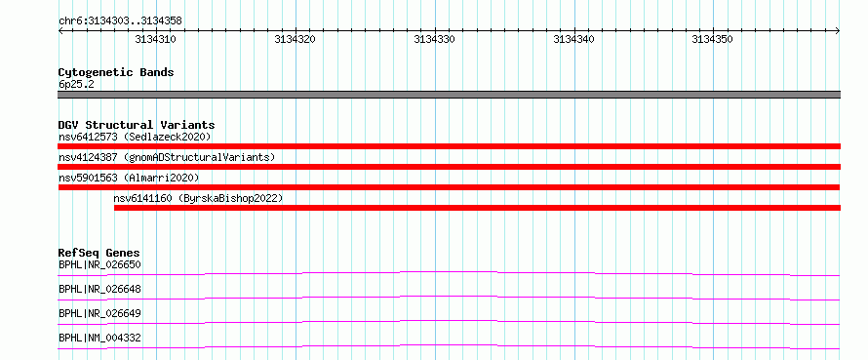The width and height of the screenshot is (868, 360).
Task: Click the magenta line of BPHL|NR_026649
Action: coord(449,322)
